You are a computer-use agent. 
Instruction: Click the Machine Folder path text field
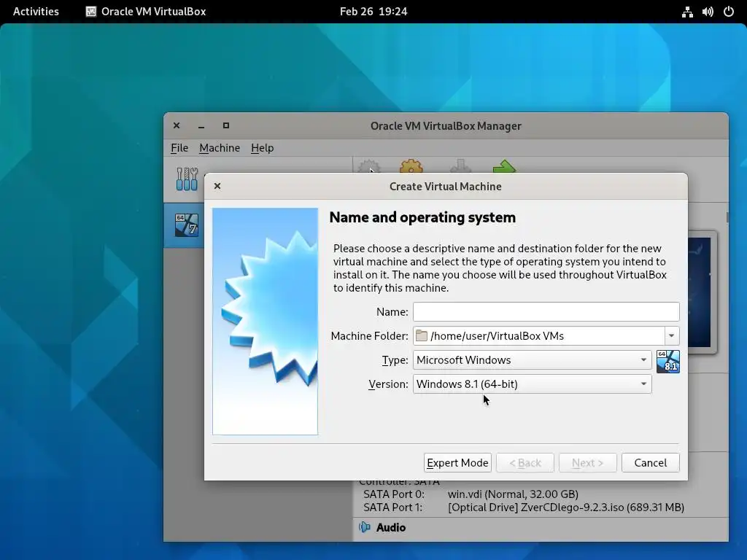(539, 335)
